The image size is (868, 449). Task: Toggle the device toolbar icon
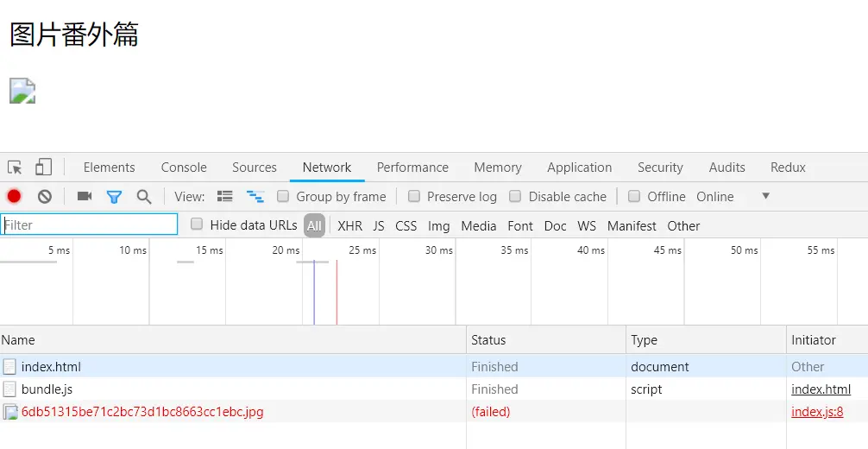click(x=43, y=168)
